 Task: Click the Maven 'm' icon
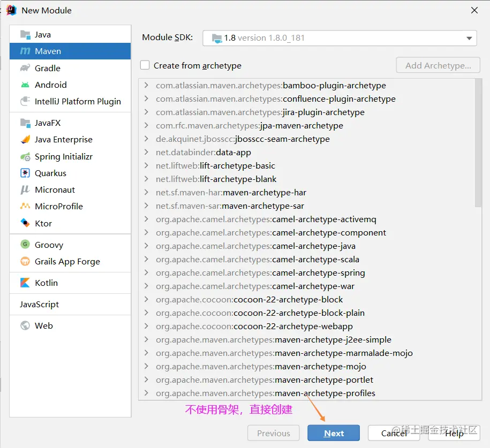tap(25, 51)
